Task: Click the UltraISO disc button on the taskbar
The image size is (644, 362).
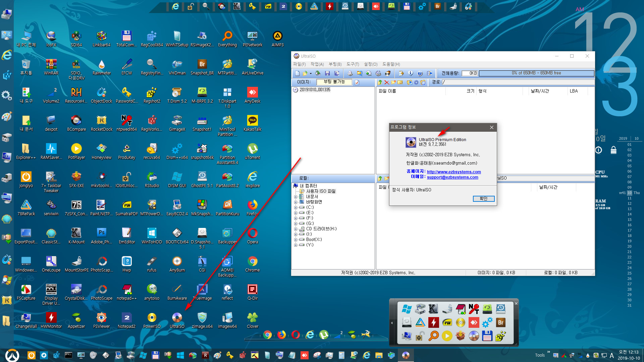Action: [406, 355]
